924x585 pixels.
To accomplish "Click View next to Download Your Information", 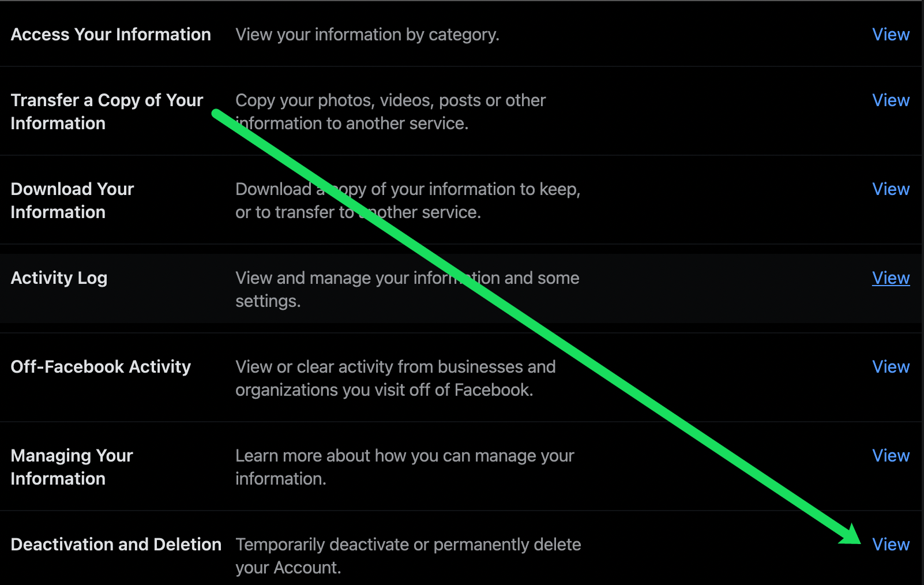I will (891, 189).
